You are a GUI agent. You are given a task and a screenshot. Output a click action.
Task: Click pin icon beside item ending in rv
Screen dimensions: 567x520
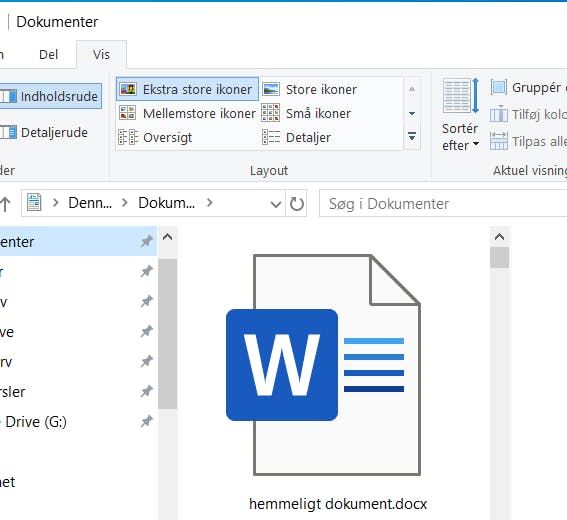[x=146, y=361]
